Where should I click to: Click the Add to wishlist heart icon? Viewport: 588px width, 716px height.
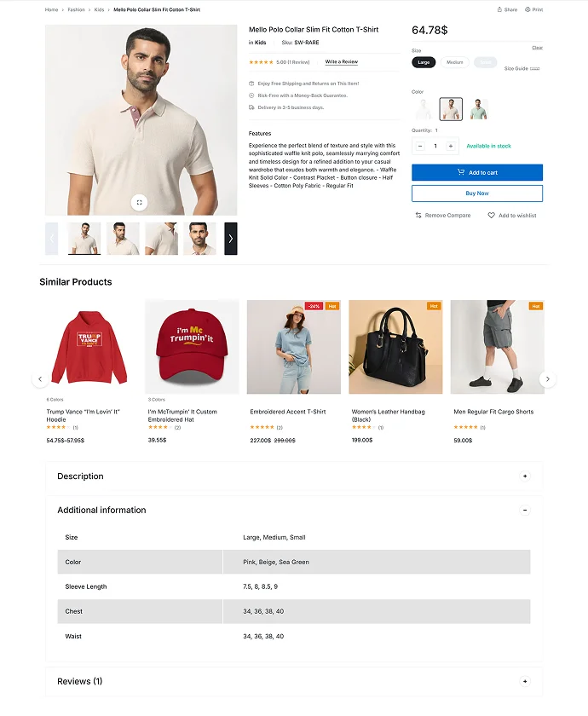[491, 215]
